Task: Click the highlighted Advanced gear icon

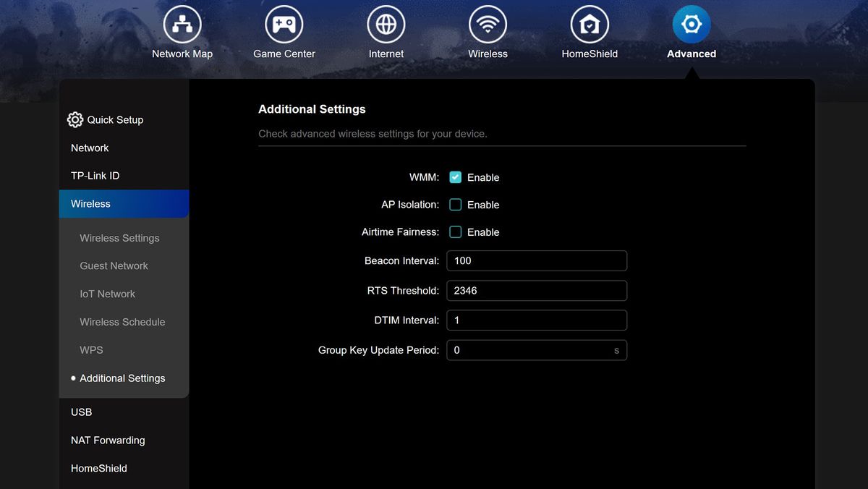Action: (691, 23)
